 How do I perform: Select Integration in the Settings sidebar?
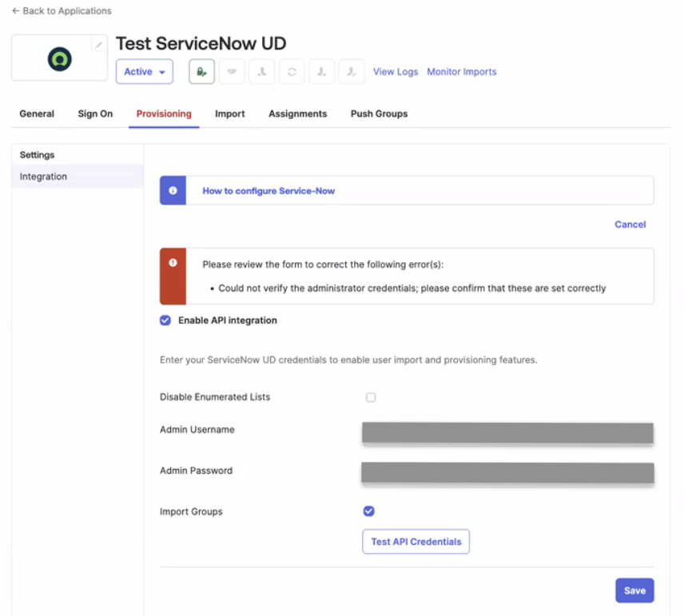coord(44,177)
